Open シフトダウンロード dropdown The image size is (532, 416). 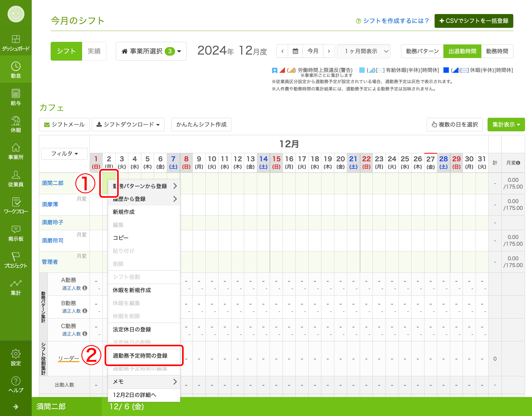[128, 125]
